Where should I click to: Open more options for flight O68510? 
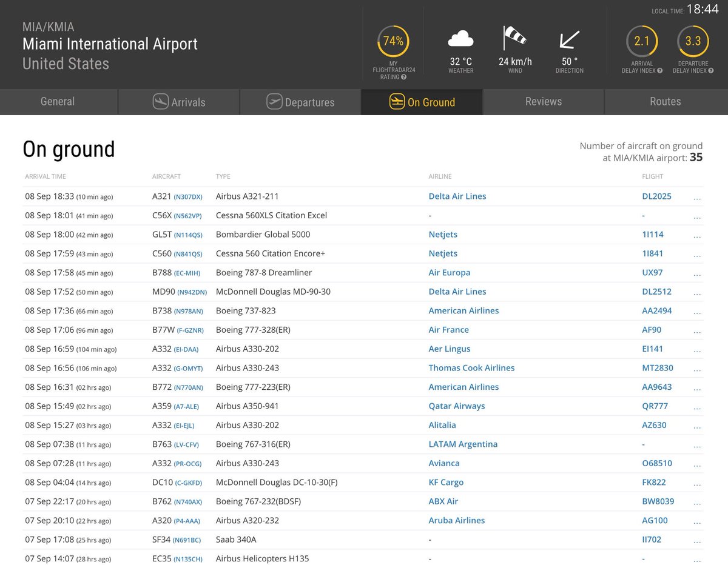(x=697, y=464)
